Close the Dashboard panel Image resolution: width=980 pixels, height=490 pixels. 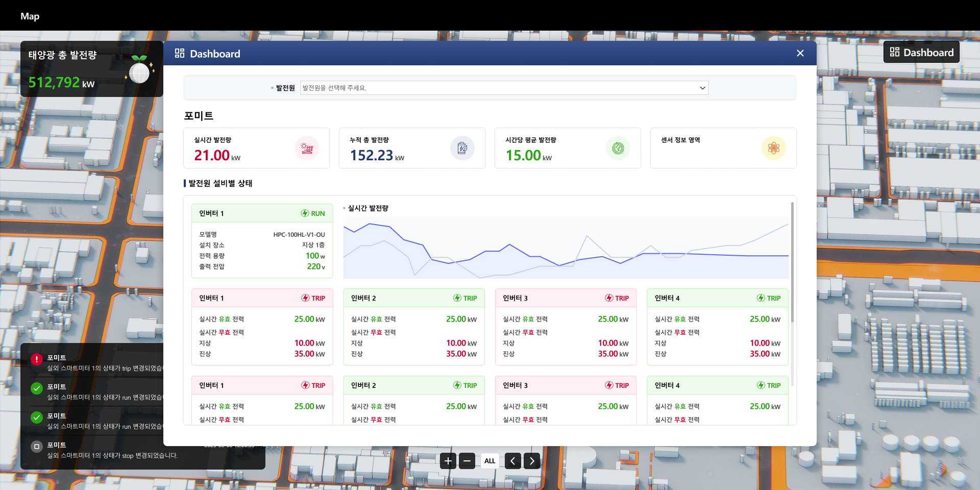click(x=800, y=53)
